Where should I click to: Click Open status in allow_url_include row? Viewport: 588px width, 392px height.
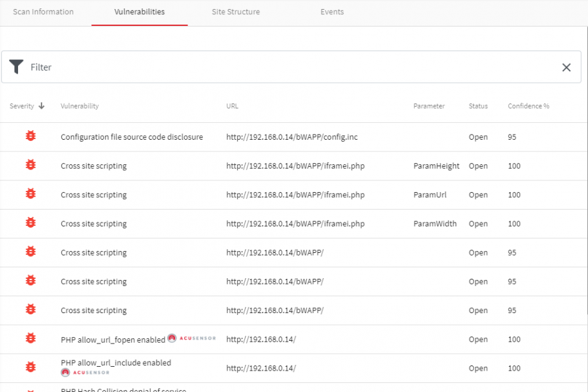pos(478,368)
